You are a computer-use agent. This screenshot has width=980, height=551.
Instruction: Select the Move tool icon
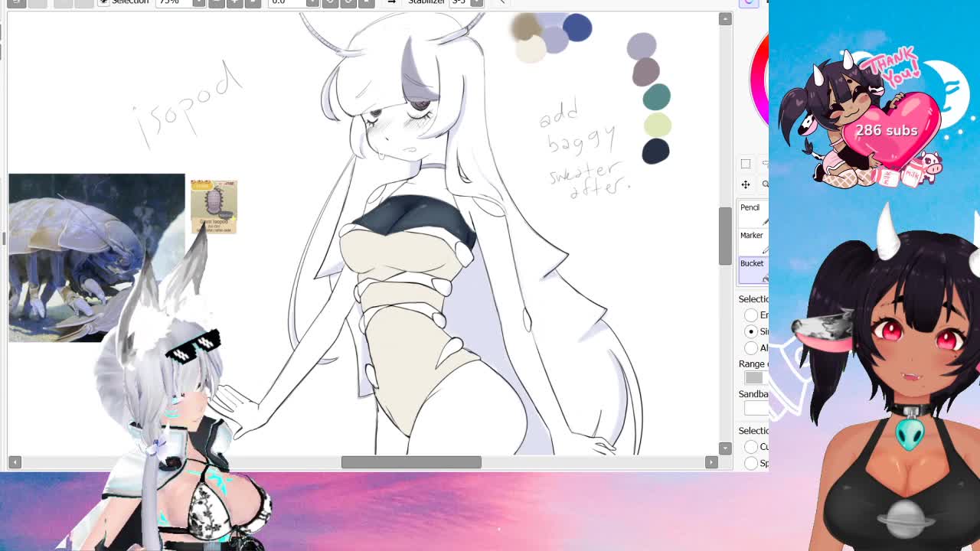[x=746, y=184]
